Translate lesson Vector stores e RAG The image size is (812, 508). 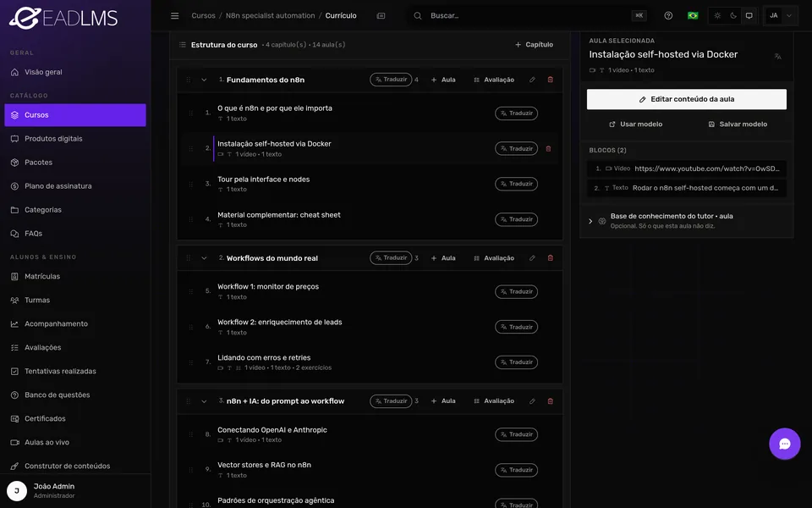[x=516, y=470]
